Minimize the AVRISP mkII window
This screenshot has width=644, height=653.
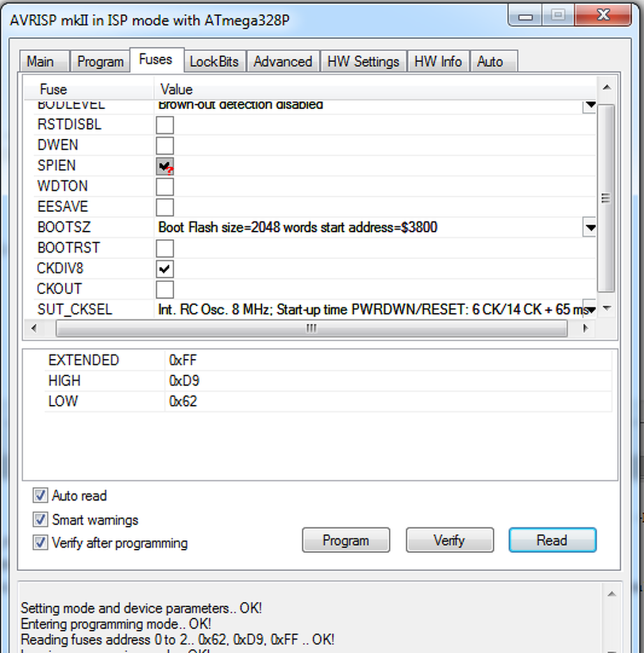click(x=525, y=16)
